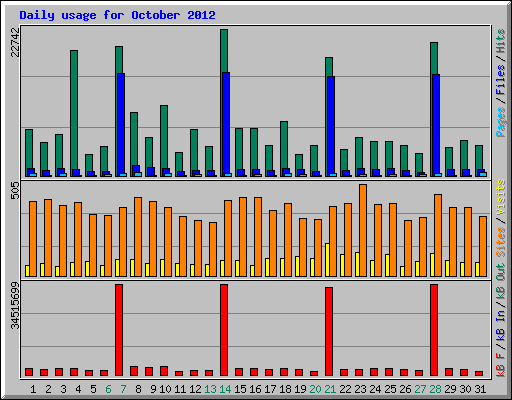Click x-axis day label "25"

[x=390, y=389]
